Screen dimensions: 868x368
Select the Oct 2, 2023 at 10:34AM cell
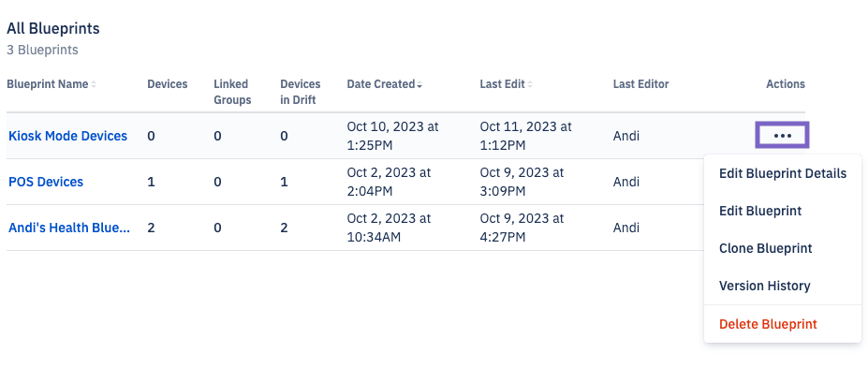(x=389, y=228)
